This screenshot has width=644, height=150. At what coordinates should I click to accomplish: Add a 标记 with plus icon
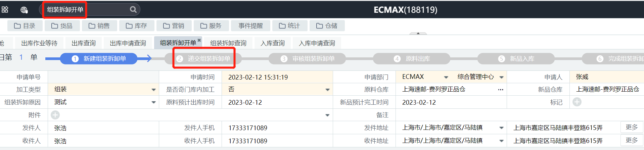point(577,102)
